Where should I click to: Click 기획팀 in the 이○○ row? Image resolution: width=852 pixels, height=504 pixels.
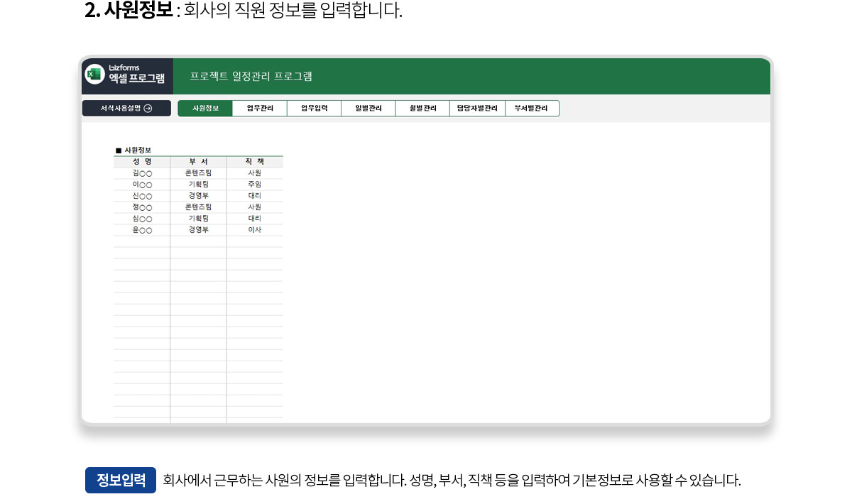click(198, 185)
